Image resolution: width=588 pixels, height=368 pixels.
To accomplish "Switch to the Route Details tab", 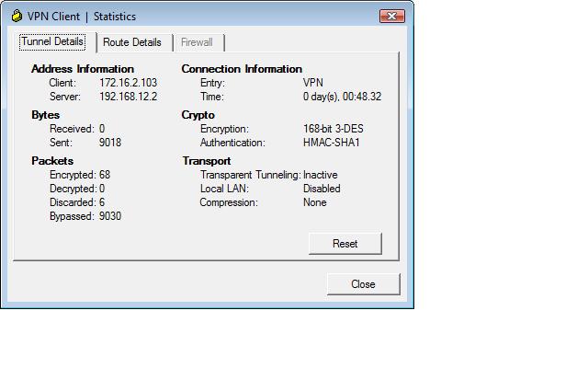I will (x=131, y=42).
